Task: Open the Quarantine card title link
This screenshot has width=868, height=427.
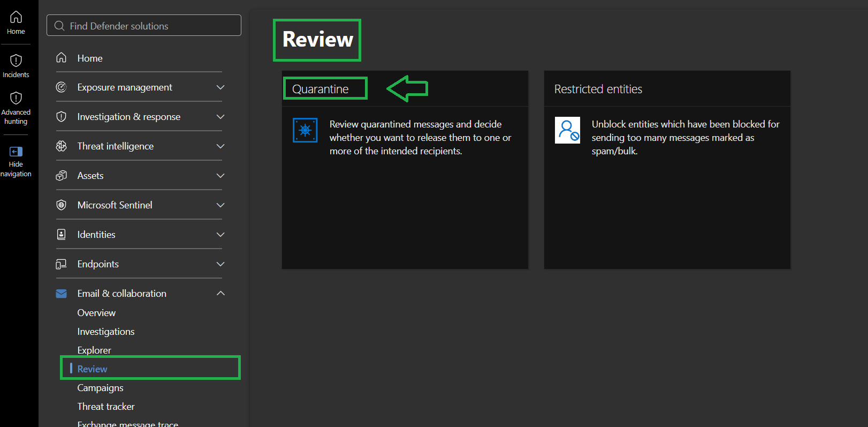Action: [x=320, y=89]
